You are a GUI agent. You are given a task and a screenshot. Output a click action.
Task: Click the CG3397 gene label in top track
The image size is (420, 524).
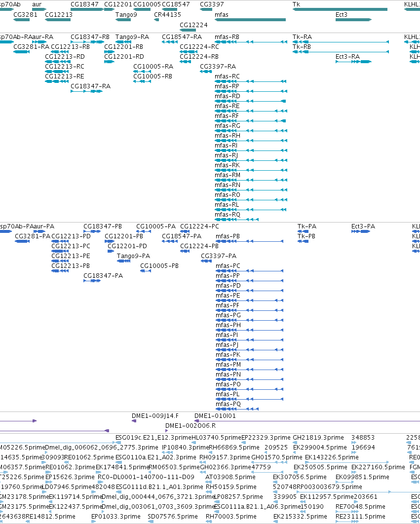coord(212,4)
